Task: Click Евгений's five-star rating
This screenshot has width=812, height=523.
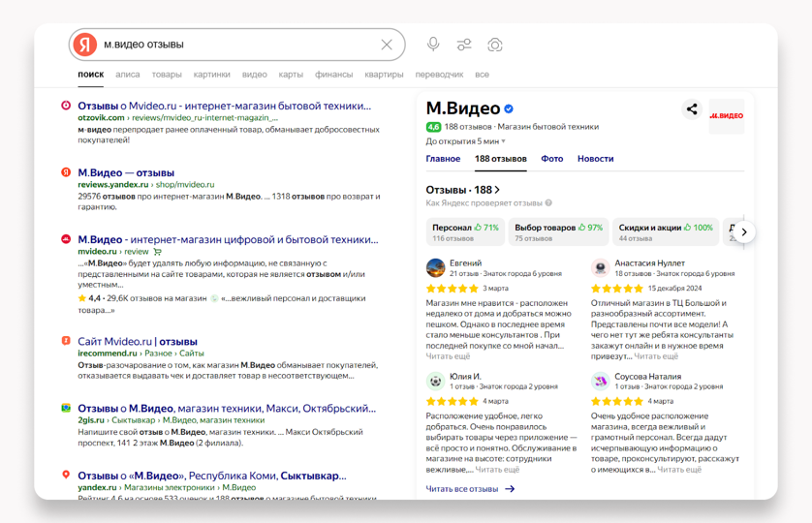Action: [x=453, y=289]
